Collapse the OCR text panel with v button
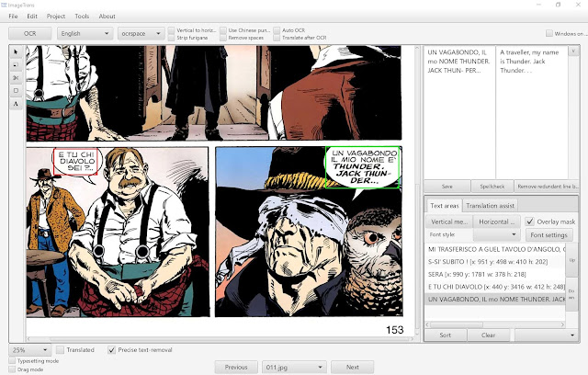The height and width of the screenshot is (375, 588). click(573, 51)
